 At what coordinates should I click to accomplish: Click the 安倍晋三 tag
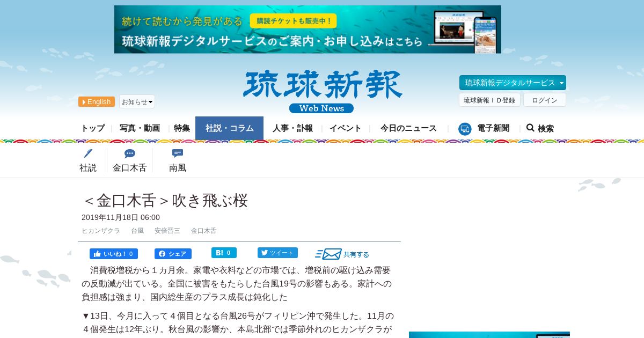167,231
